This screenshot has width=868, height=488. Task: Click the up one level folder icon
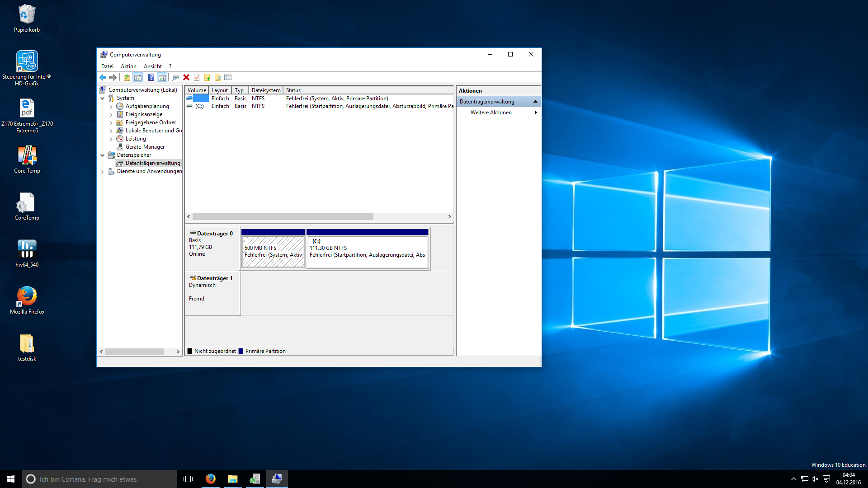pos(127,78)
